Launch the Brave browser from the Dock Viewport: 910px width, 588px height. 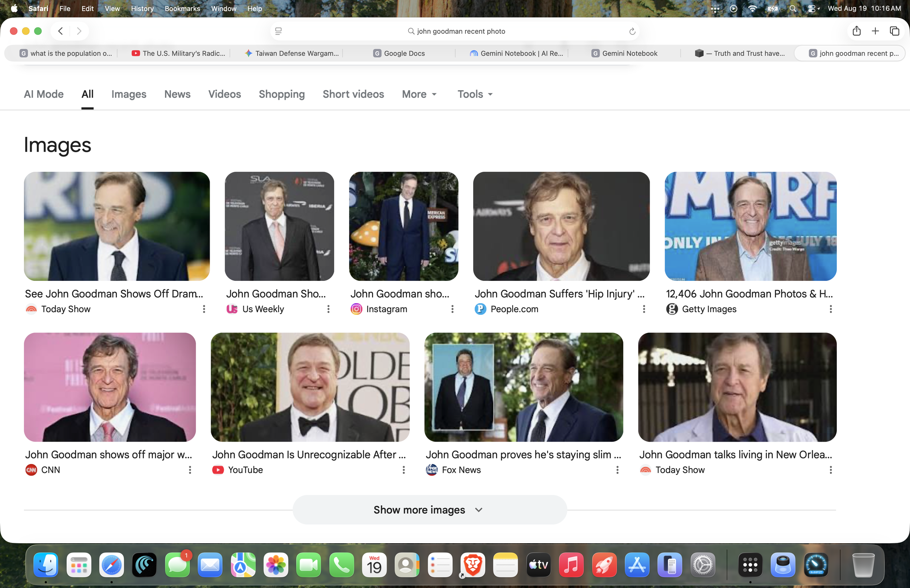pos(473,565)
